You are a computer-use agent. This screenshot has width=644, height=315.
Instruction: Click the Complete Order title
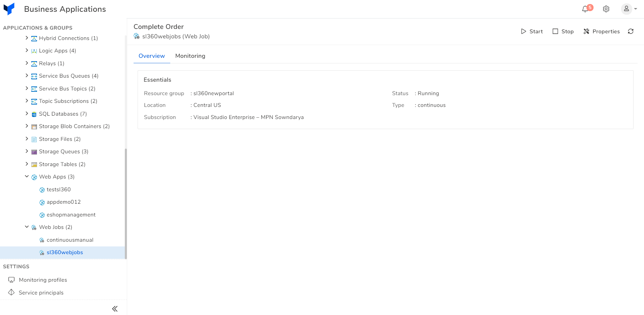pos(158,27)
